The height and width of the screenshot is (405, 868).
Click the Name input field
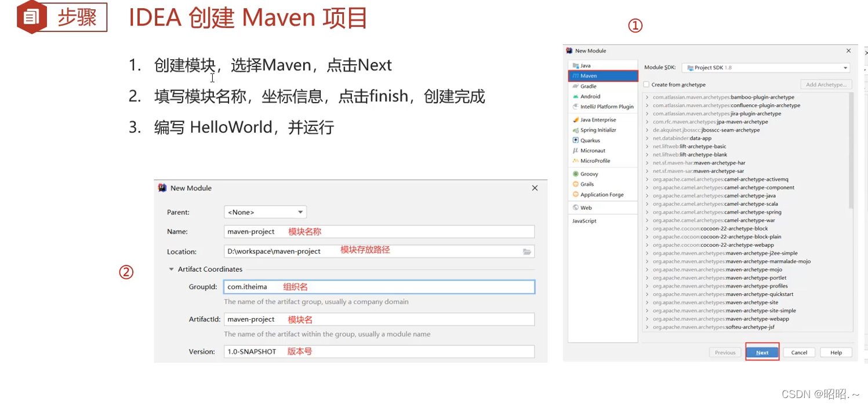[x=379, y=231]
